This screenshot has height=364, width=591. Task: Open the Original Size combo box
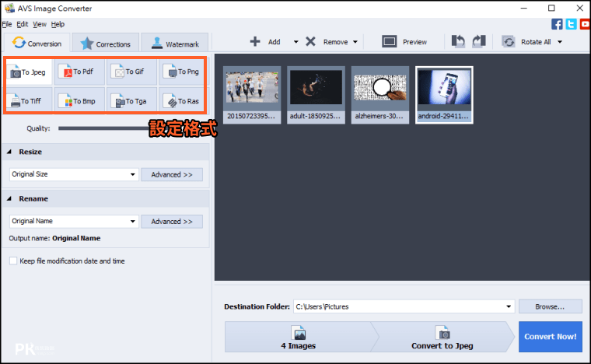(74, 174)
